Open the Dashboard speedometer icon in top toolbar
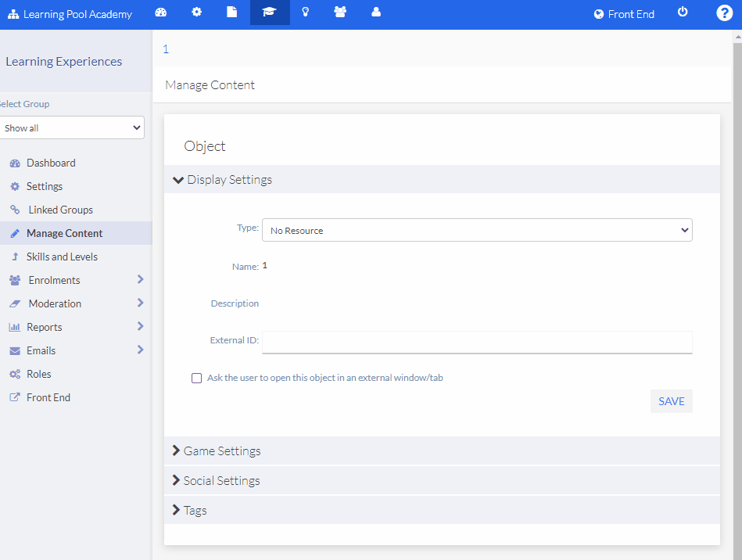The width and height of the screenshot is (742, 560). pos(161,13)
